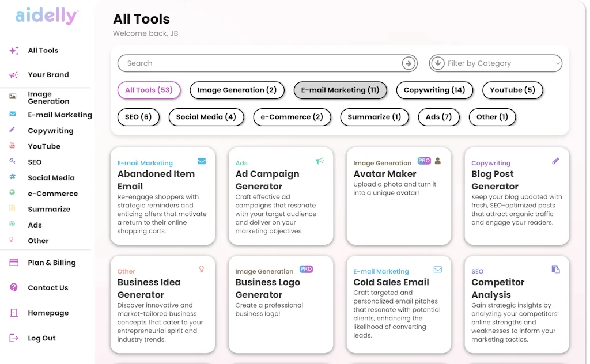590x364 pixels.
Task: Click the Plan & Billing card icon
Action: 14,263
